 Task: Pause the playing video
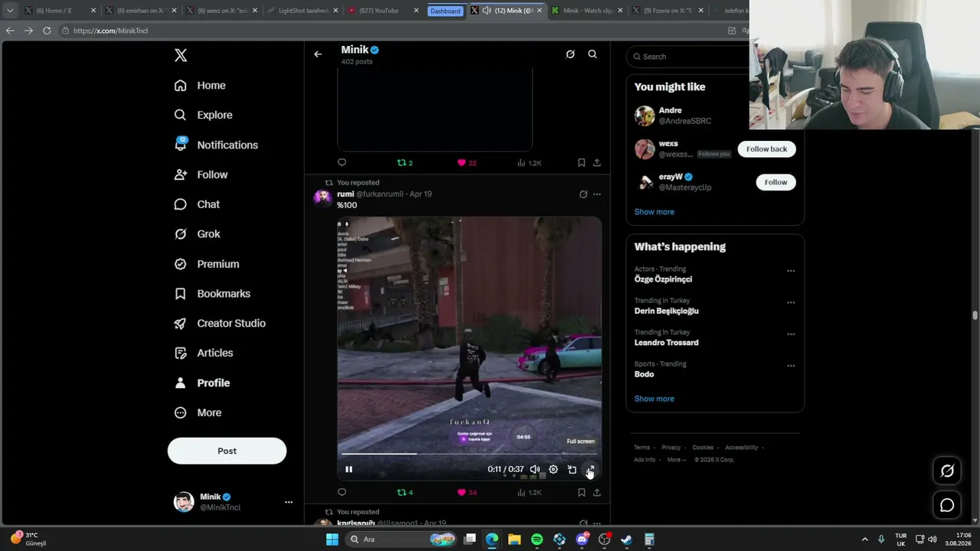[349, 470]
